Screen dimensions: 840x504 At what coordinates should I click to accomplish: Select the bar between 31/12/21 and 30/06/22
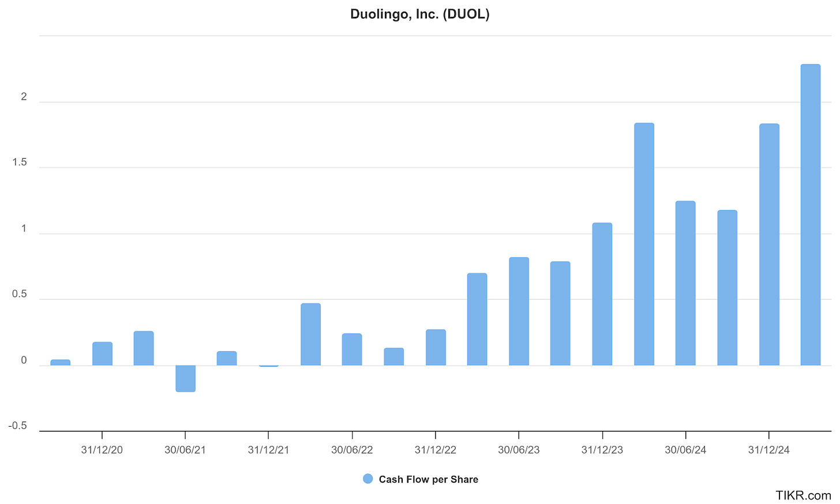(310, 334)
